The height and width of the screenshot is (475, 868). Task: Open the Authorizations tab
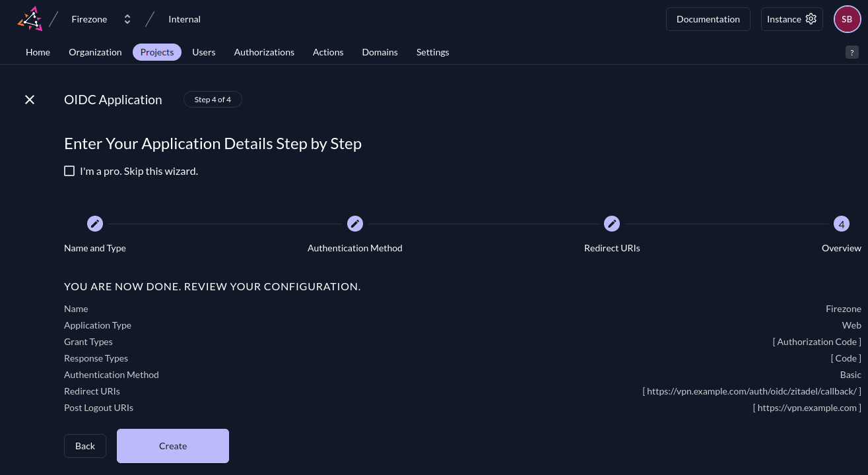[264, 51]
